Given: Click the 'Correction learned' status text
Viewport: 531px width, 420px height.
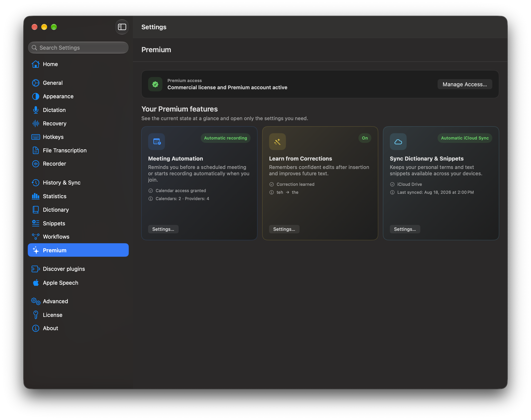Looking at the screenshot, I should point(295,184).
